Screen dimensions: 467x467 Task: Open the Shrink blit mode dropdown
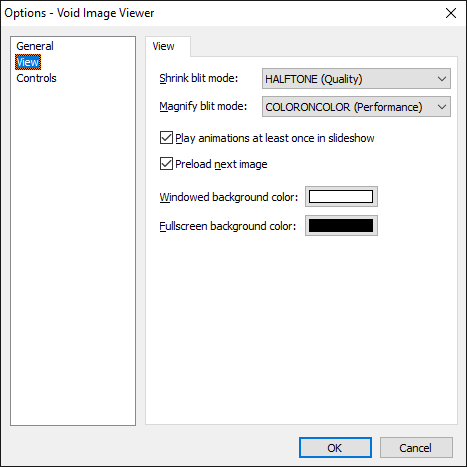[356, 79]
